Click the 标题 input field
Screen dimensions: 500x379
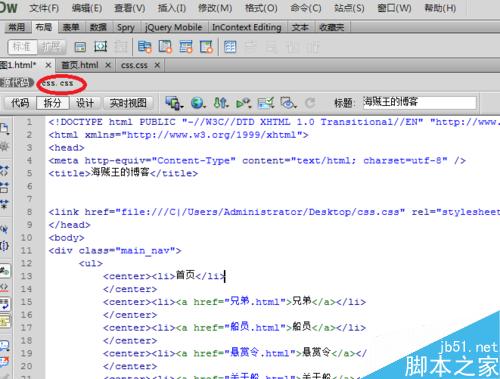click(x=419, y=102)
